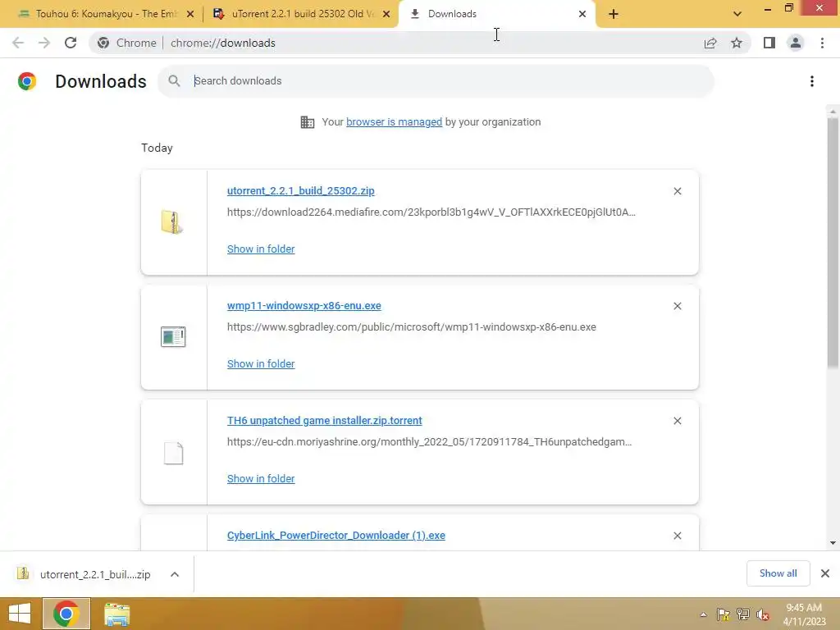This screenshot has height=630, width=840.
Task: Open the profile avatar menu
Action: coord(796,43)
